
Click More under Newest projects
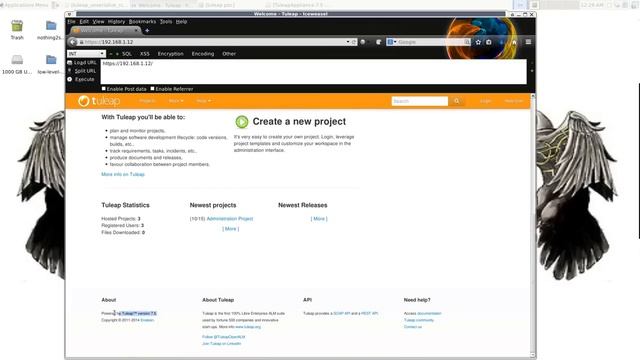(x=231, y=229)
